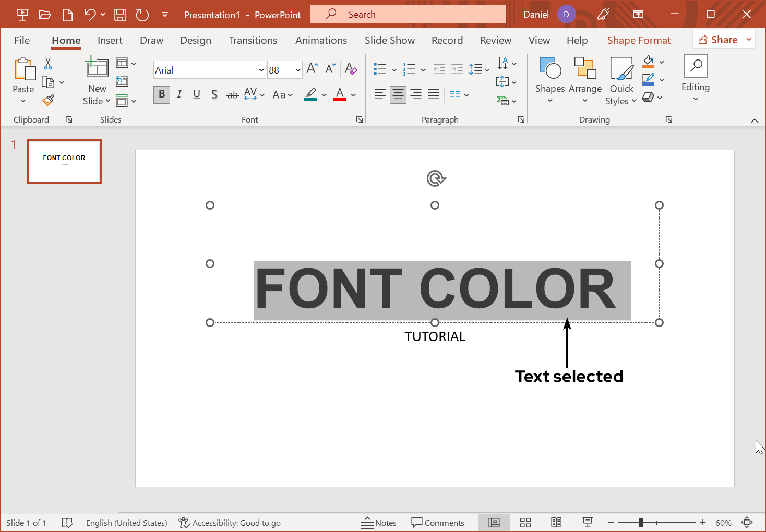766x532 pixels.
Task: Expand the Font Color dropdown arrow
Action: pos(353,94)
